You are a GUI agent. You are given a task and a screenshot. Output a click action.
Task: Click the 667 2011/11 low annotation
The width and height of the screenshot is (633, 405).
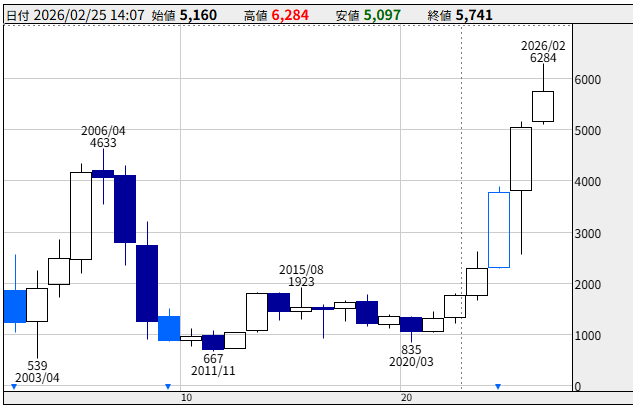pyautogui.click(x=213, y=365)
